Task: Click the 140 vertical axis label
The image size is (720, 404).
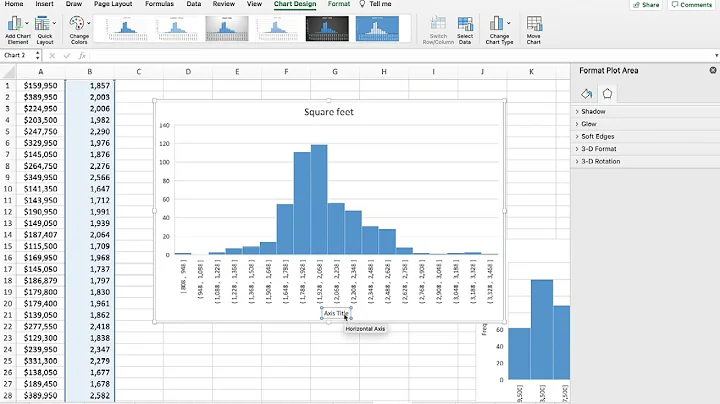Action: point(164,125)
